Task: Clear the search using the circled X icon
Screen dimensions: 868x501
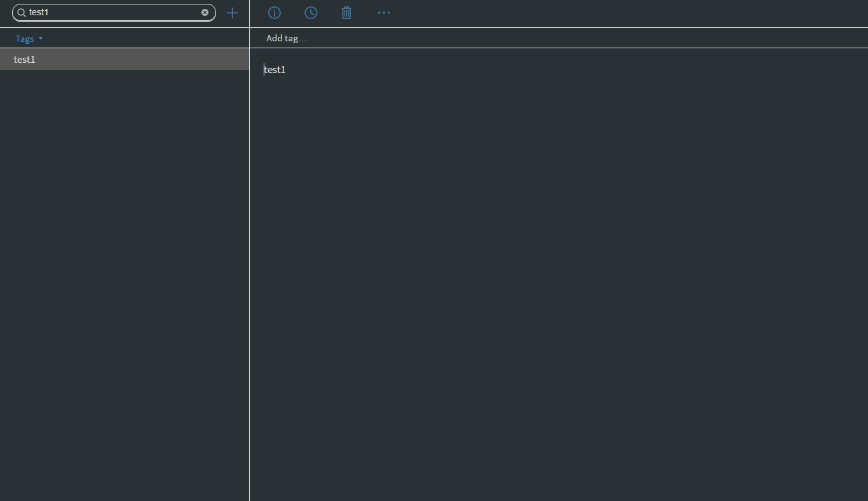Action: 205,12
